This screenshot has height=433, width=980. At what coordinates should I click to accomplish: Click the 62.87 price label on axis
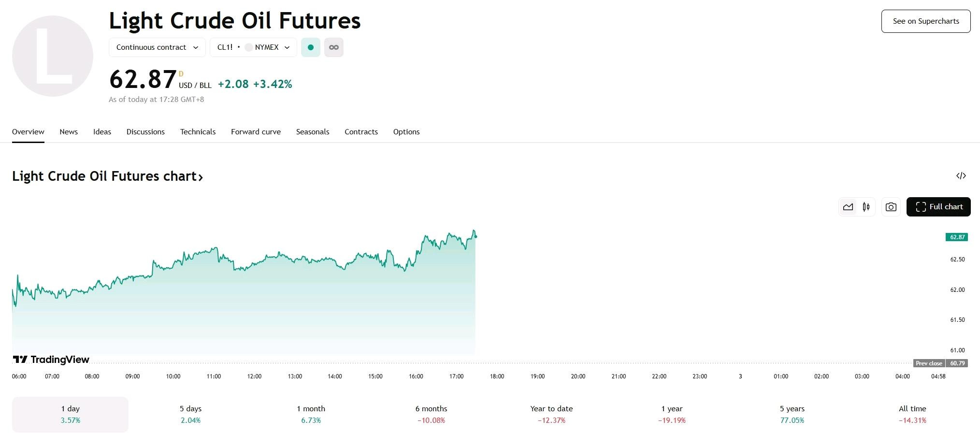point(957,237)
